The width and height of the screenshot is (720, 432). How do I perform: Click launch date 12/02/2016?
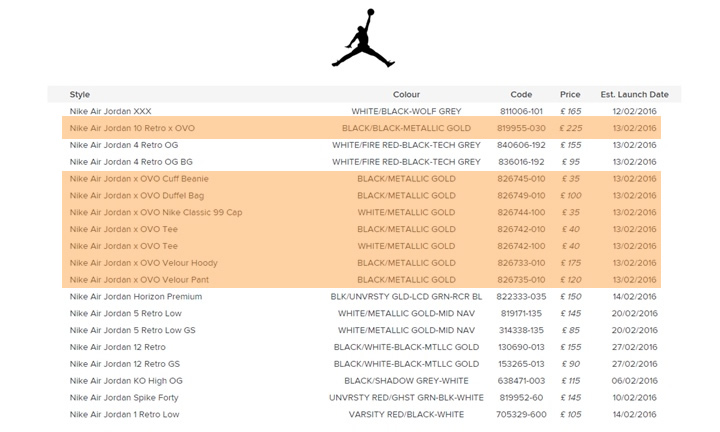pyautogui.click(x=635, y=111)
